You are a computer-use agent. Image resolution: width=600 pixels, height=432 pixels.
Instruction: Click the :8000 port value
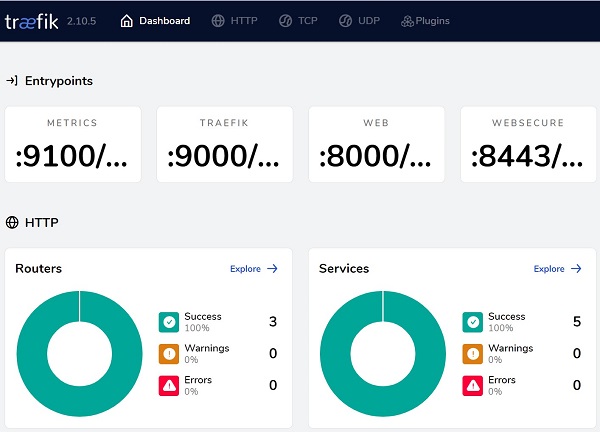[375, 156]
